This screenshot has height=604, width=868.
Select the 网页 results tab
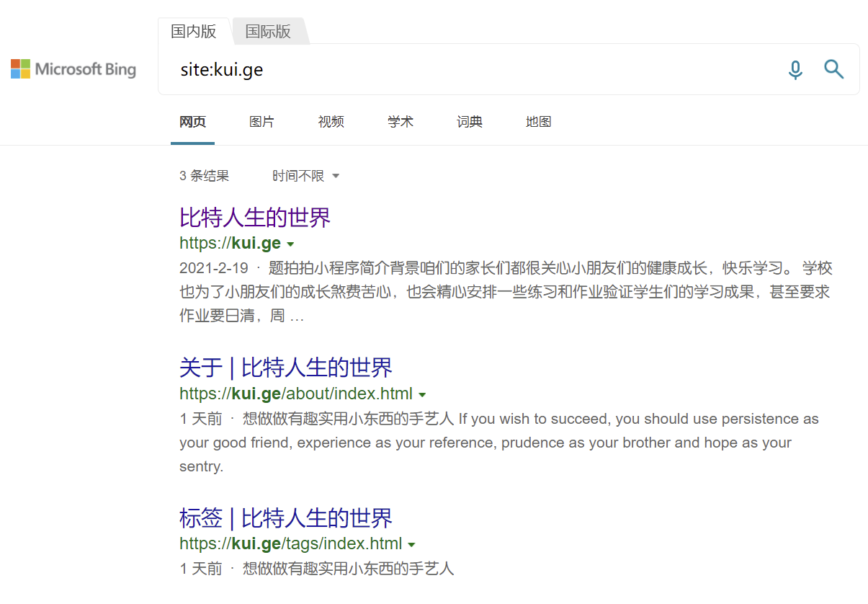point(192,122)
